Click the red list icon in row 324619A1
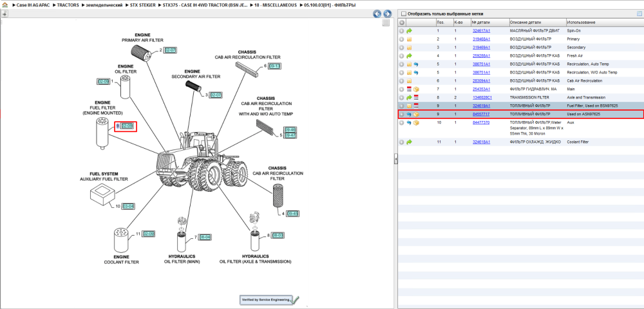Image resolution: width=644 pixels, height=309 pixels. (416, 106)
